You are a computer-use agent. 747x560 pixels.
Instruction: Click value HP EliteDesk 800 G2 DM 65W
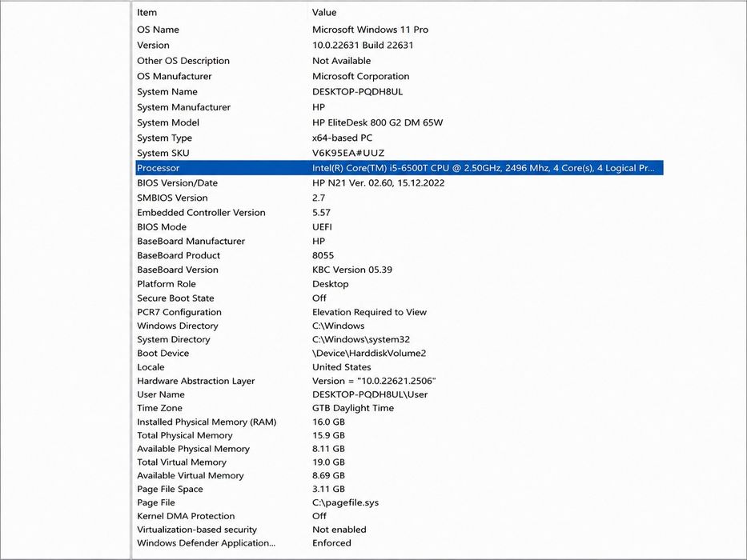pos(377,122)
